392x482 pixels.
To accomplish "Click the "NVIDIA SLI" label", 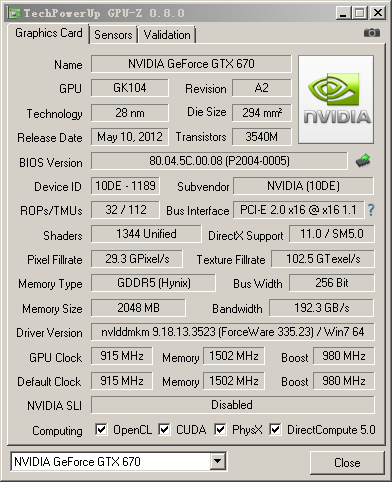I will tap(54, 406).
